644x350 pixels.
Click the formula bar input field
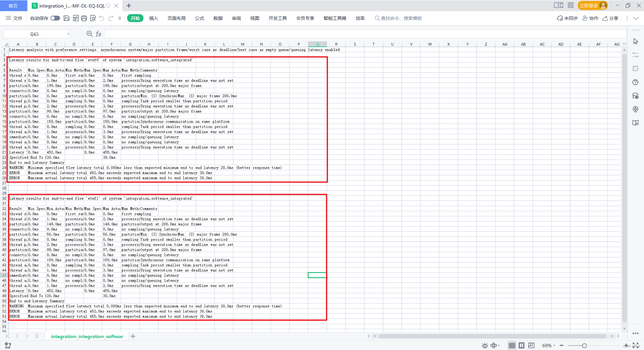365,34
